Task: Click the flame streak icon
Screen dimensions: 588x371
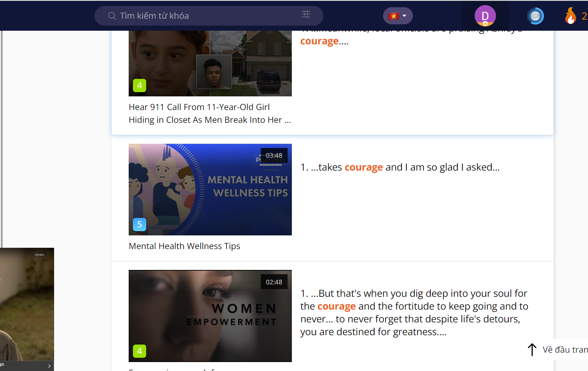Action: click(x=570, y=16)
